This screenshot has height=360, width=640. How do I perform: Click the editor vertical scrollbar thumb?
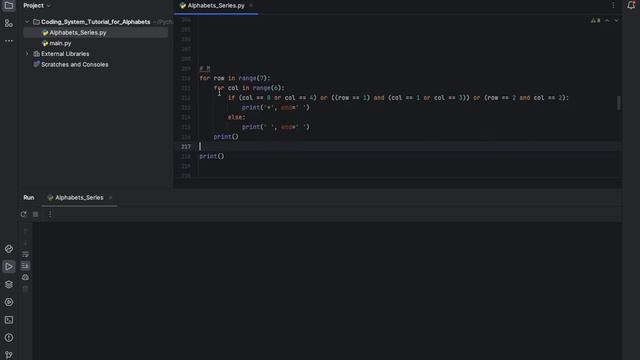point(619,103)
